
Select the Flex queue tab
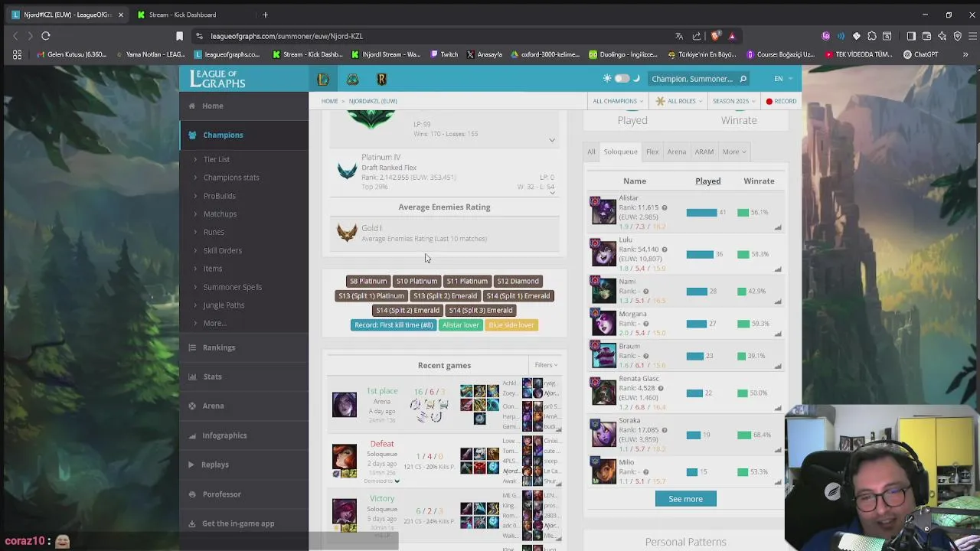[652, 152]
